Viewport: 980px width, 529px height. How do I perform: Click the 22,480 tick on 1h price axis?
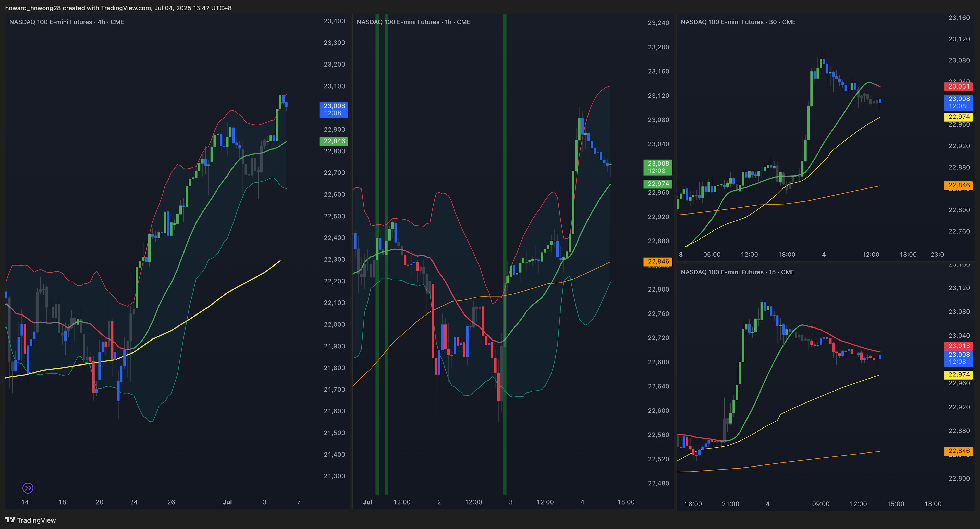[x=658, y=483]
